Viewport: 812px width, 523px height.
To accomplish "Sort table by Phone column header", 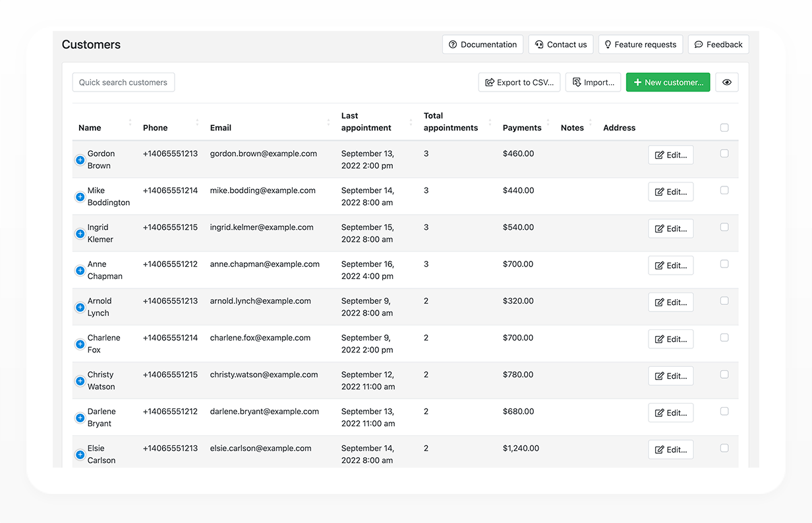I will (156, 128).
